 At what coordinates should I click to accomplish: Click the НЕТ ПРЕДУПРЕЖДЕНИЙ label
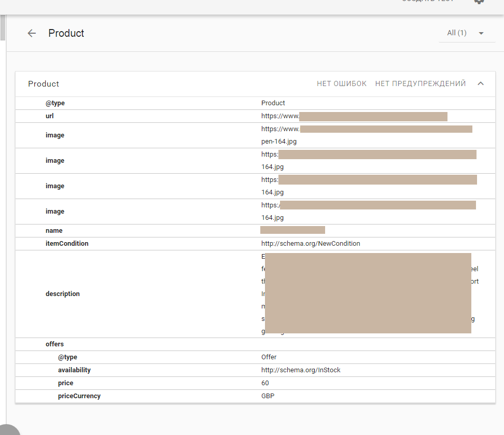point(421,84)
